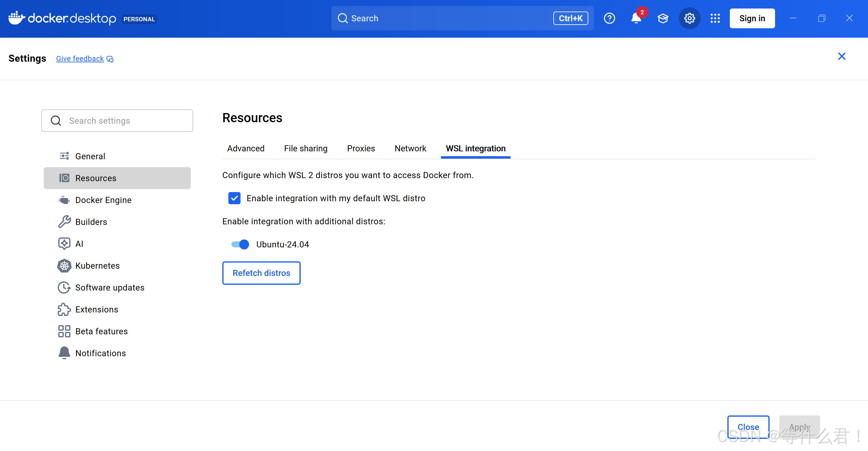Screen dimensions: 868x451
Task: Open the notifications bell icon
Action: [x=636, y=18]
